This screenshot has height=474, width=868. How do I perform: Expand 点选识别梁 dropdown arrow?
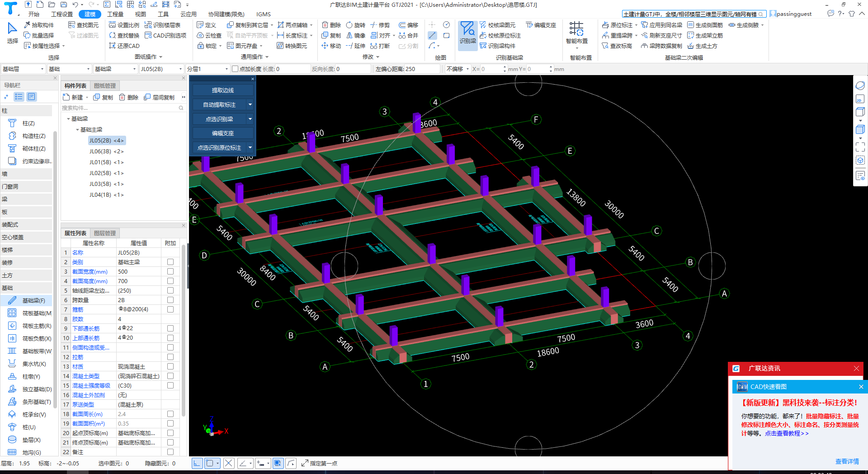click(250, 119)
